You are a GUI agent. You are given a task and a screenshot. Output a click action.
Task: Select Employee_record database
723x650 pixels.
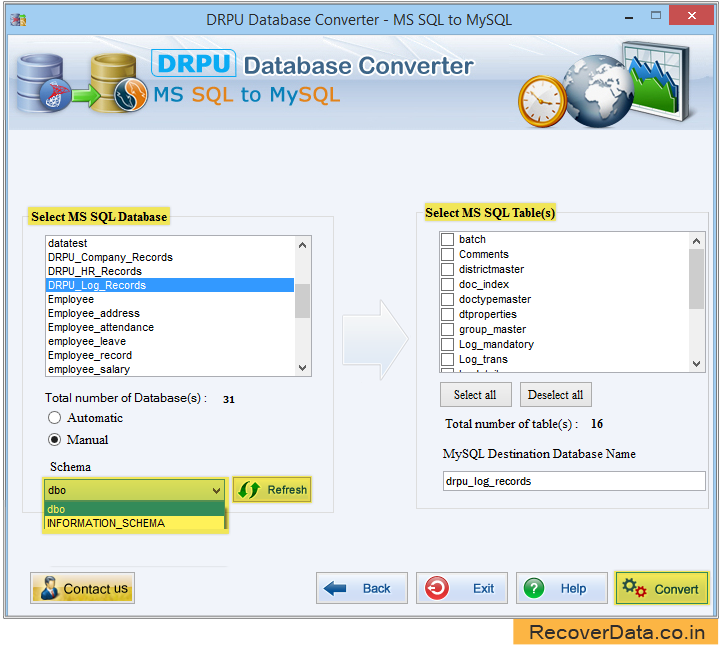click(170, 355)
